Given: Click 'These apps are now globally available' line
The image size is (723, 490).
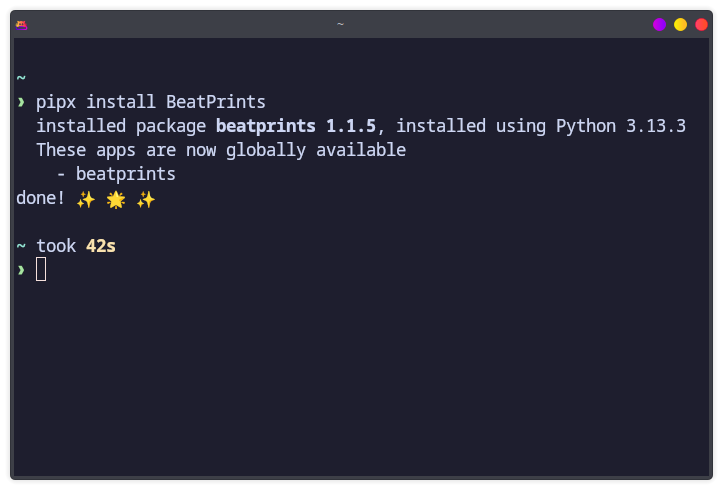Looking at the screenshot, I should [221, 150].
